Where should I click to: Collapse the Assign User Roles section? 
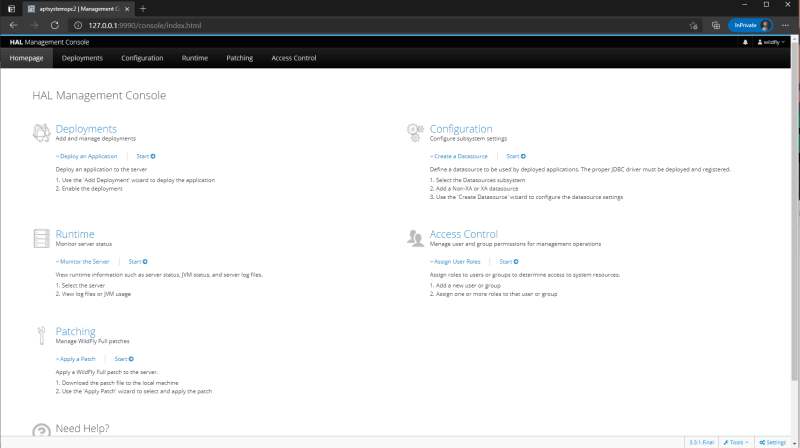pos(455,262)
